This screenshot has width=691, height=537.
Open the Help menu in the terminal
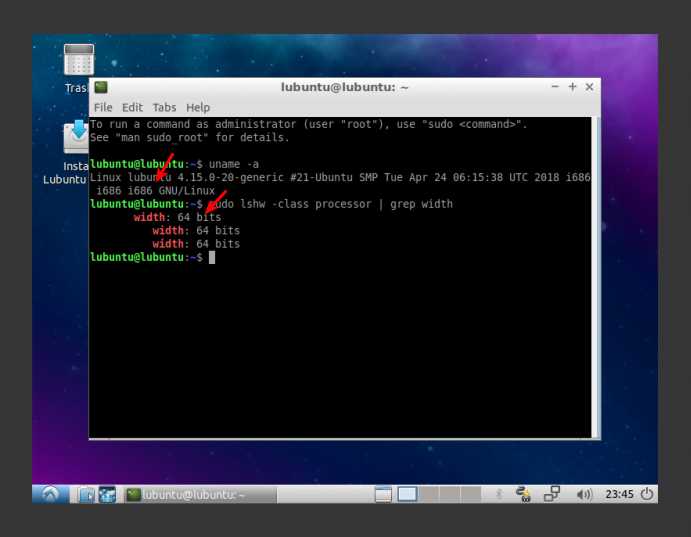click(198, 107)
